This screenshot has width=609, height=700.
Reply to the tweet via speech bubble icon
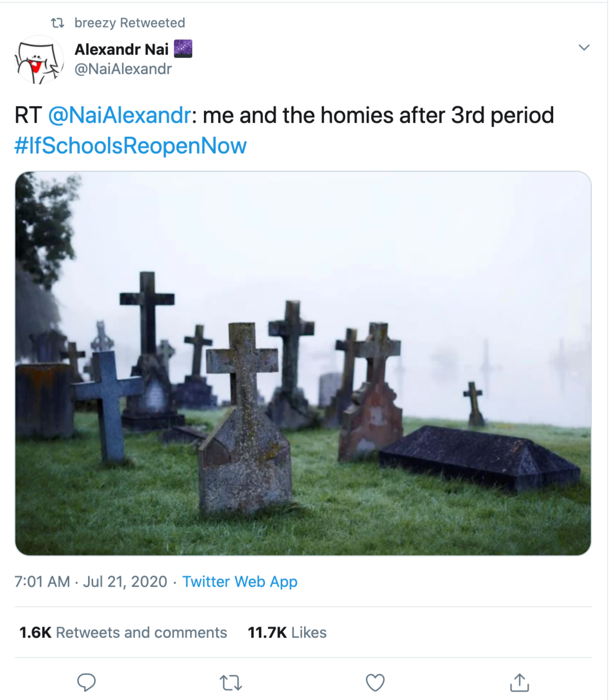click(x=86, y=682)
